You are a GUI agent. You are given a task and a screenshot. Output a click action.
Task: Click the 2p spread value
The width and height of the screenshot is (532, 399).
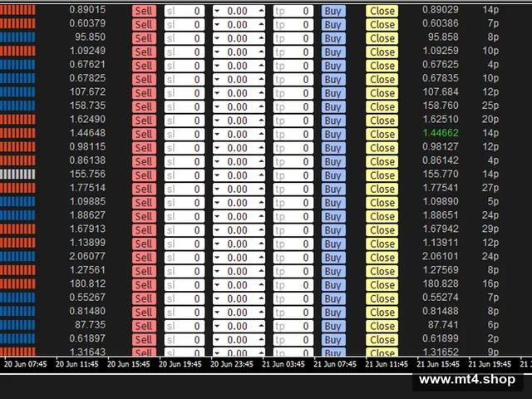pos(493,338)
